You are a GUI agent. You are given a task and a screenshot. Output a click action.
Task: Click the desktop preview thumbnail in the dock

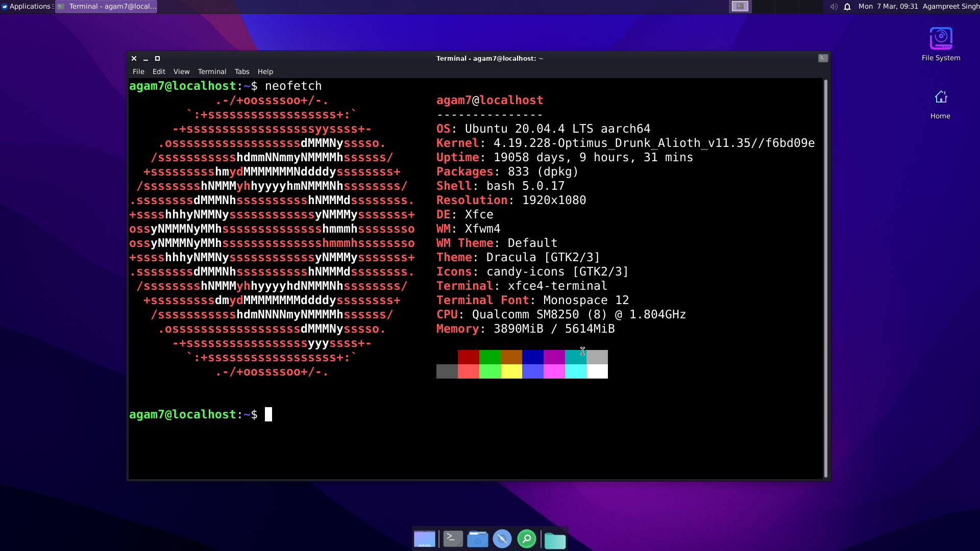(x=425, y=539)
